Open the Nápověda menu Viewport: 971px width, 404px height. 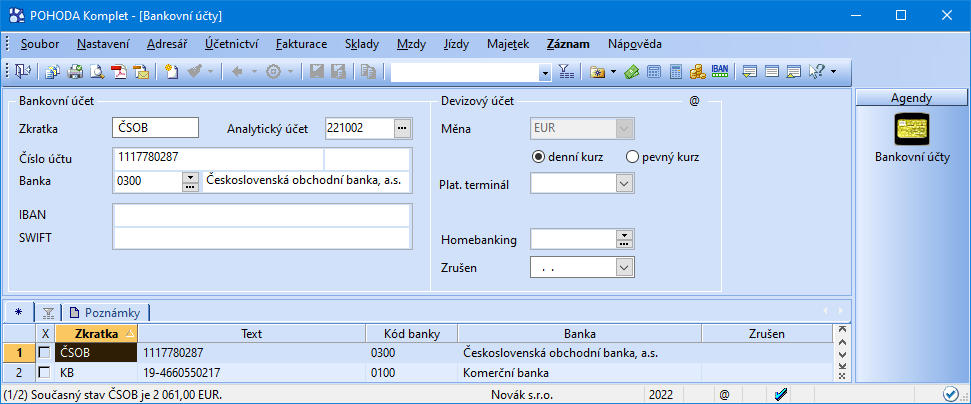click(635, 44)
